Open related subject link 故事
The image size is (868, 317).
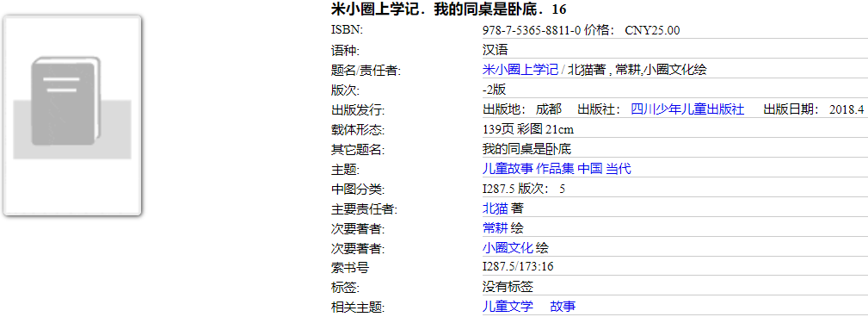pyautogui.click(x=563, y=307)
